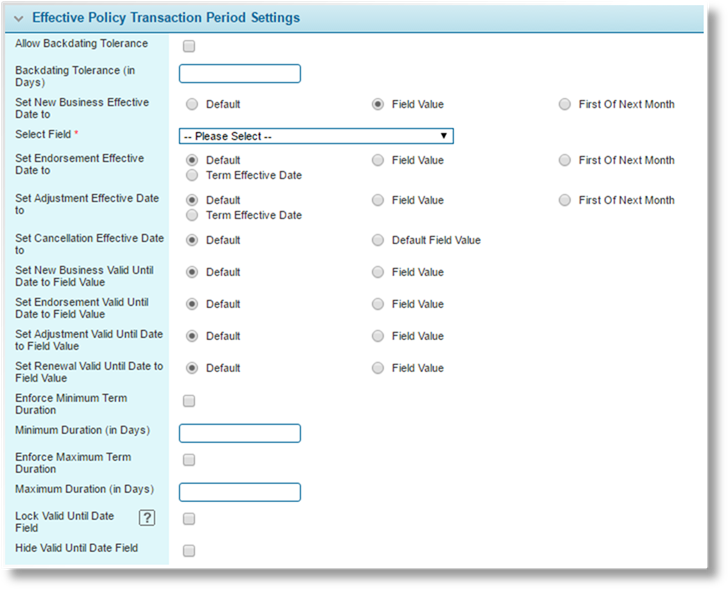Image resolution: width=728 pixels, height=589 pixels.
Task: Click the Minimum Duration in Days field
Action: click(240, 433)
